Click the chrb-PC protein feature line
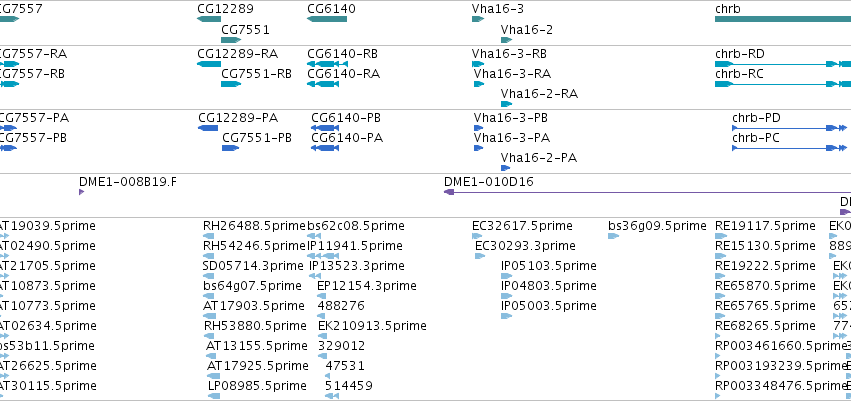This screenshot has height=401, width=851. tap(789, 148)
